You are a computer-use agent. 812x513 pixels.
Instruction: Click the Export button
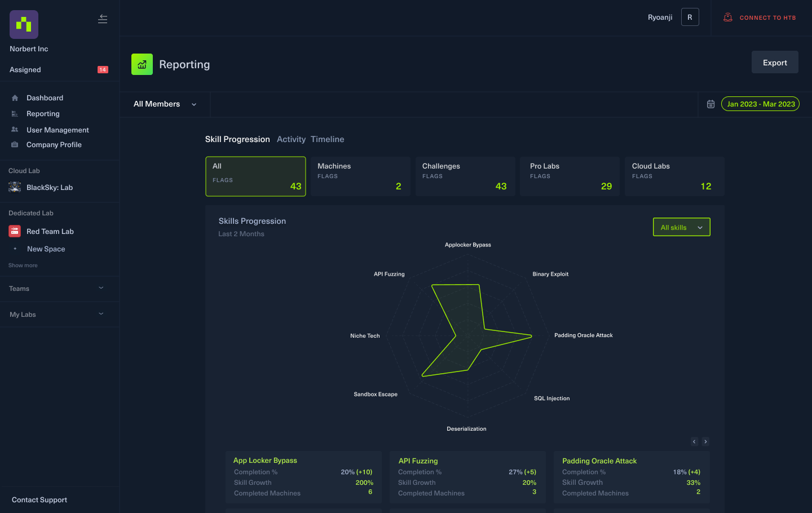click(x=775, y=63)
